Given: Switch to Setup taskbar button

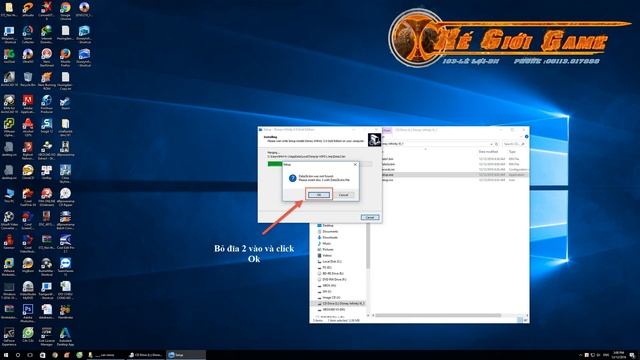Looking at the screenshot, I should [x=185, y=355].
